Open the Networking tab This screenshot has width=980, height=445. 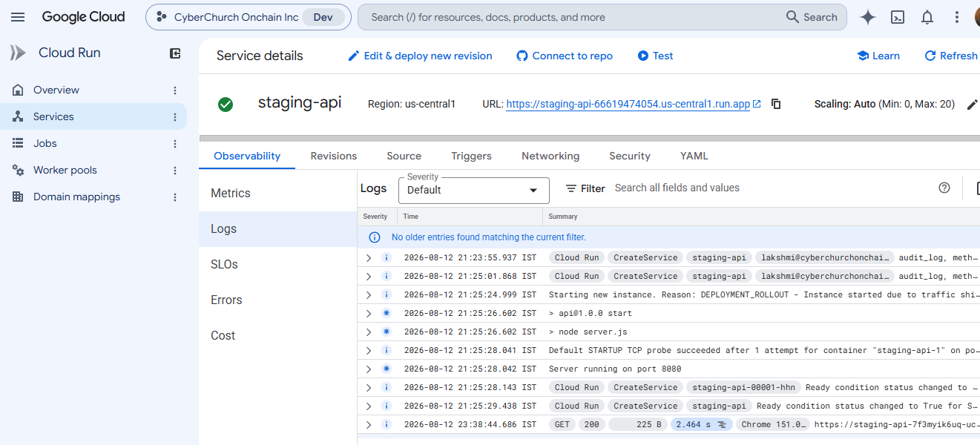coord(550,156)
